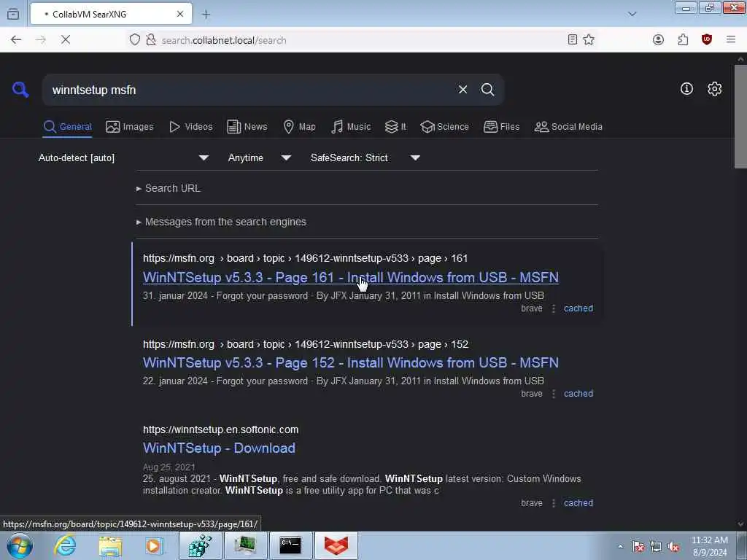Launch Internet Explorer from taskbar

(65, 545)
